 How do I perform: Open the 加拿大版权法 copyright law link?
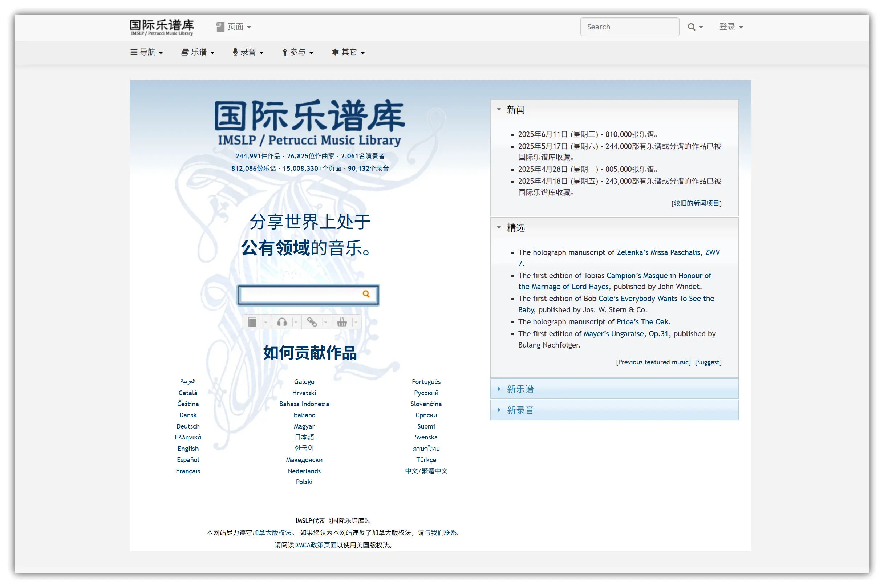tap(272, 533)
